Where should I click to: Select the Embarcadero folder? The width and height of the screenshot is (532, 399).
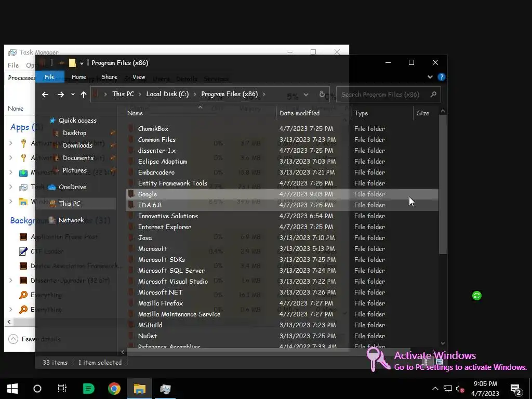[156, 172]
